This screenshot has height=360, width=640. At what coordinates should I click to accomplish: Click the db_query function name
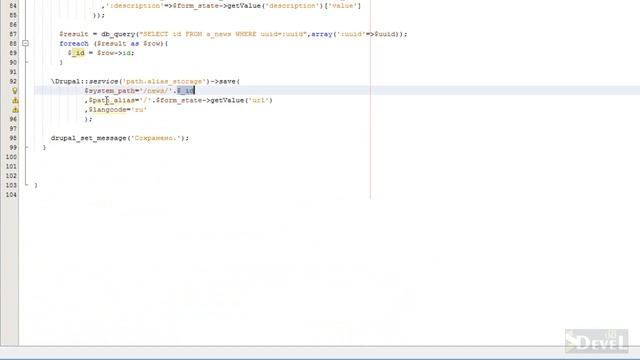118,34
